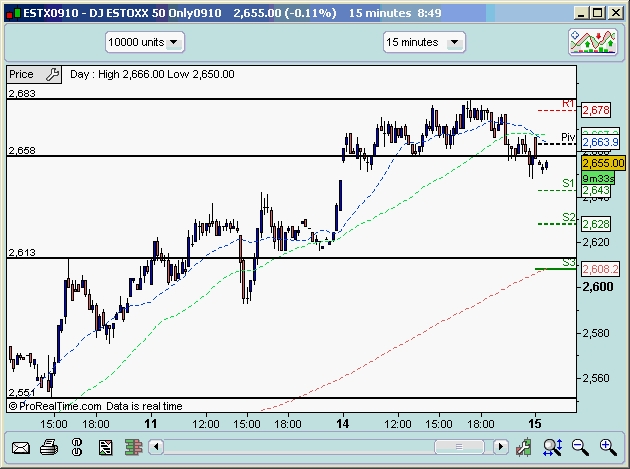Open the indicators icon at top right

[x=593, y=42]
